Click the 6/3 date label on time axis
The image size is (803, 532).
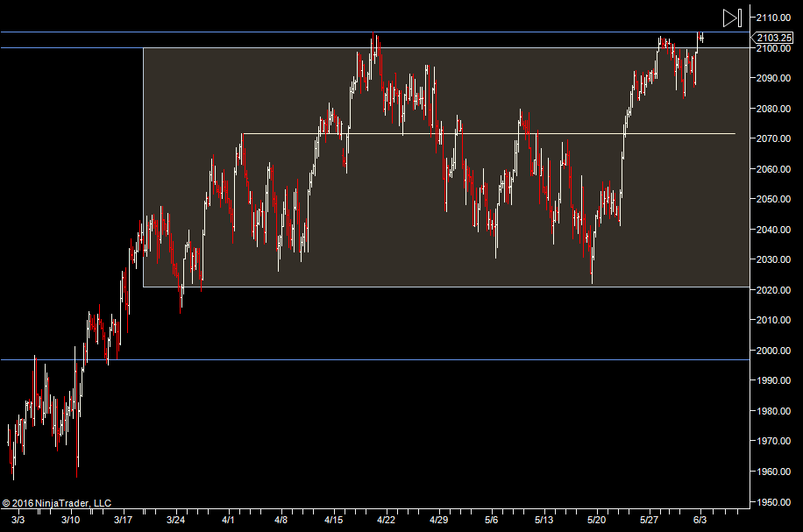pos(701,520)
